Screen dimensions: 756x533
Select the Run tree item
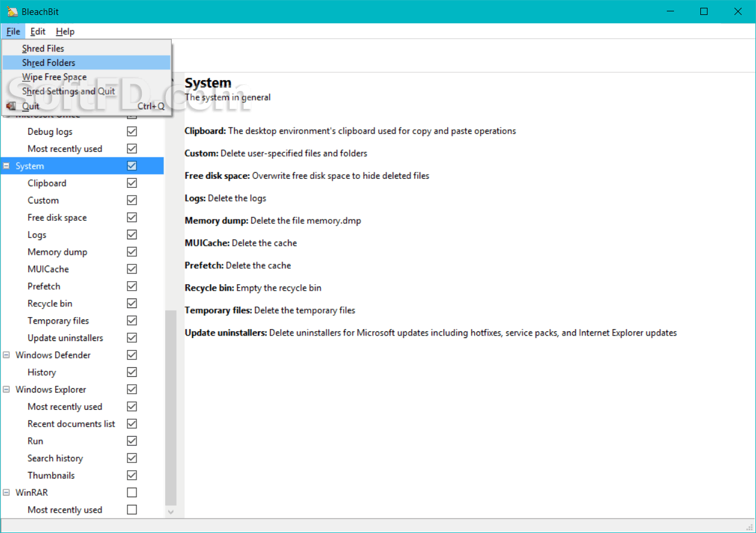35,441
